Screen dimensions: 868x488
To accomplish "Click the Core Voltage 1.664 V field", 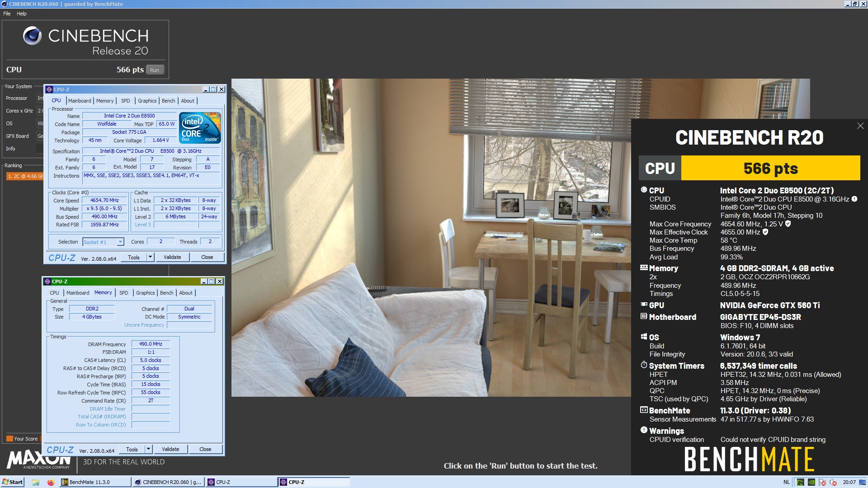I will pos(160,140).
